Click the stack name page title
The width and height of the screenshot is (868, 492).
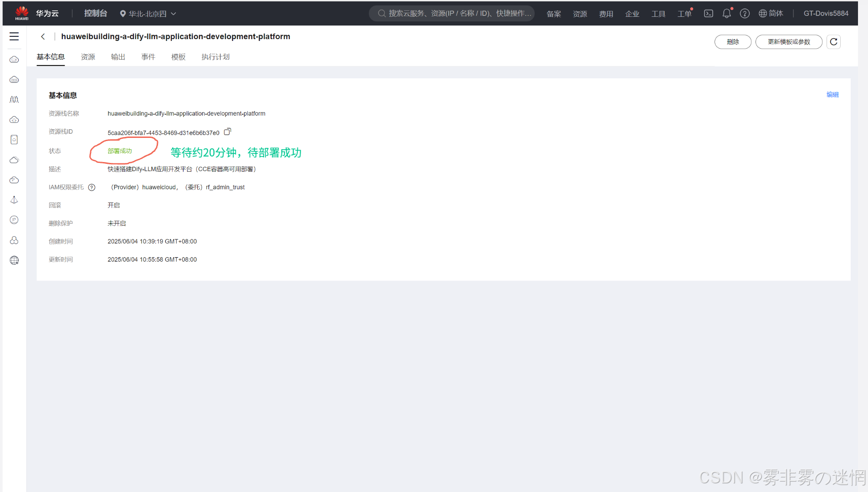[175, 36]
